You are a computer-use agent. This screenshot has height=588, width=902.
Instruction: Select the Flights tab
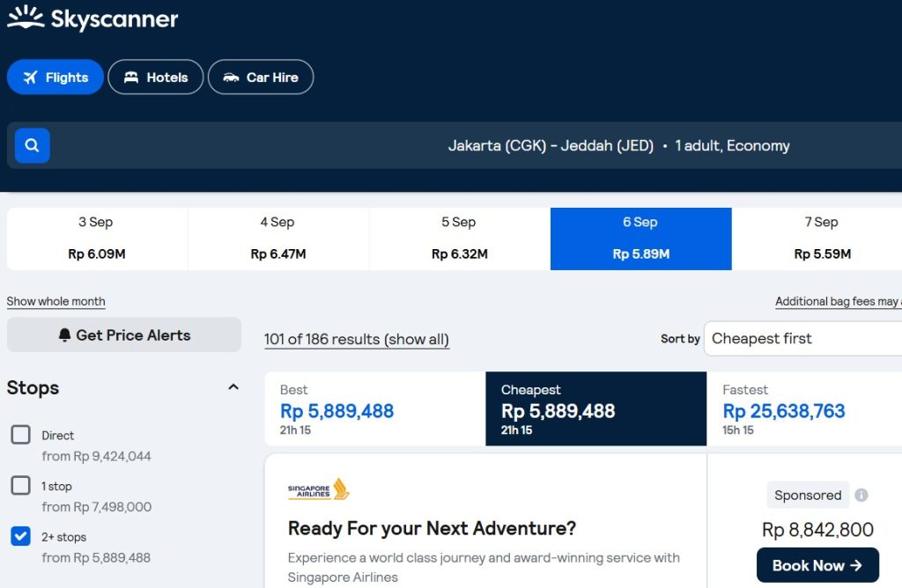coord(55,77)
